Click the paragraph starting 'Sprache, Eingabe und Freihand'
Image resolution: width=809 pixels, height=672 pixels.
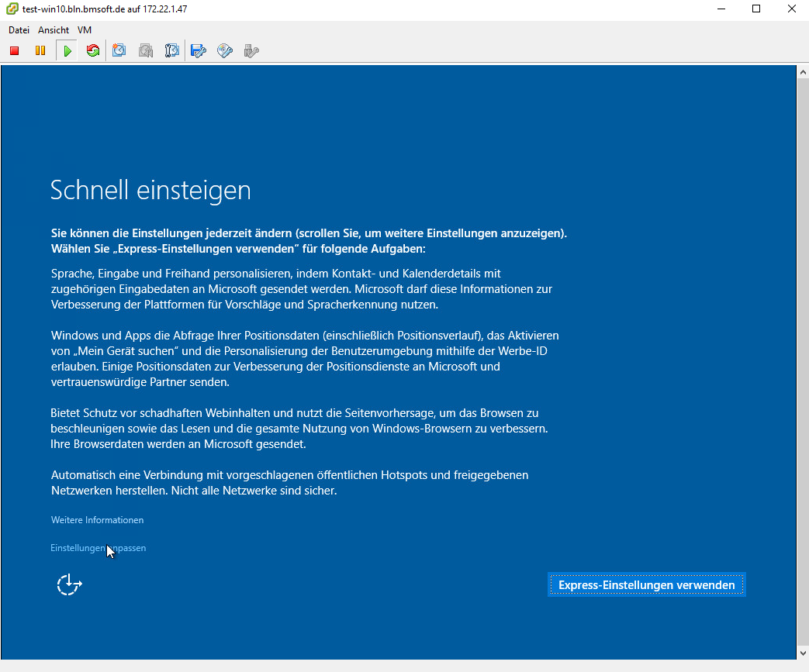pyautogui.click(x=301, y=289)
